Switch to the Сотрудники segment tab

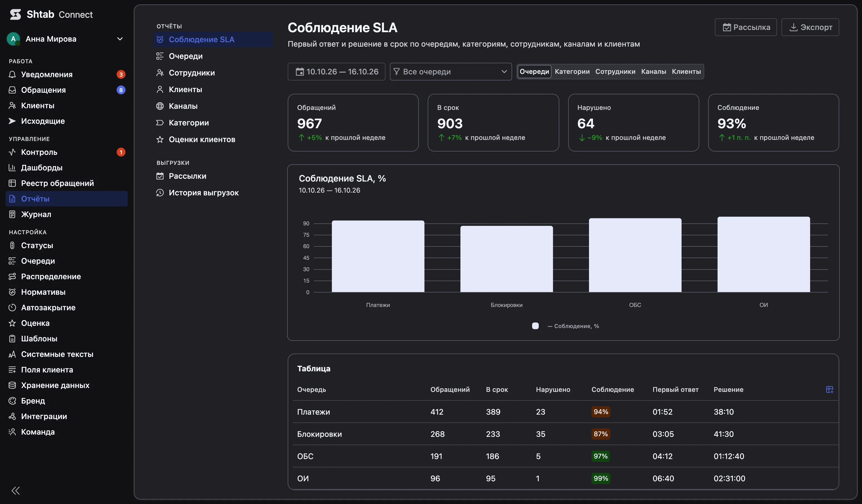tap(615, 71)
